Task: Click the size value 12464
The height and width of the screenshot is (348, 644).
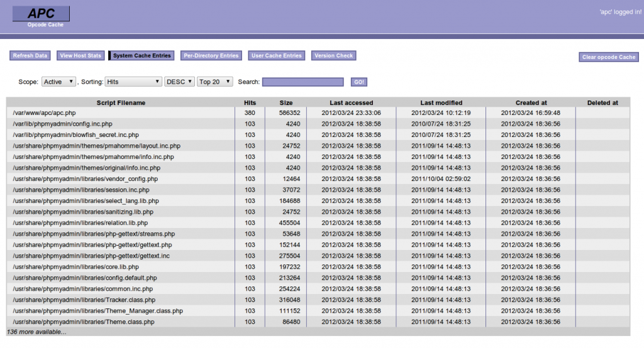Action: tap(291, 179)
